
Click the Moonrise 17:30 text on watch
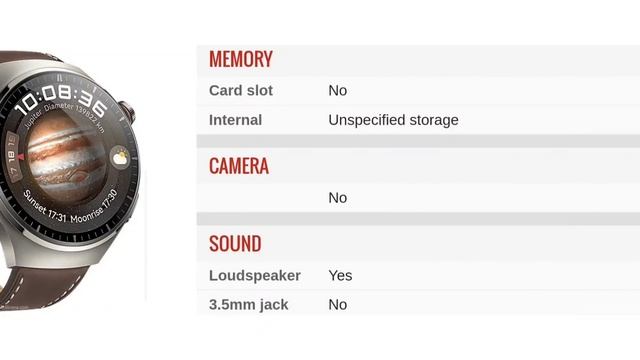(x=94, y=206)
